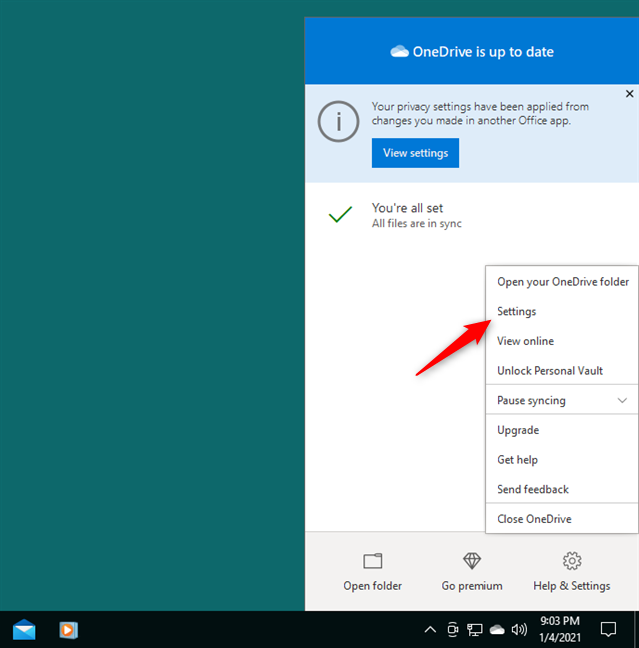Select View online menu entry
This screenshot has width=639, height=648.
pos(562,341)
